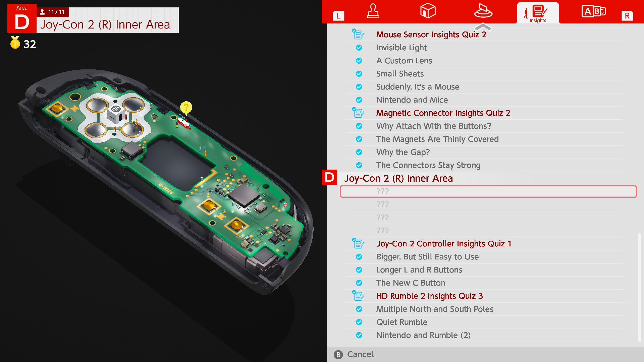644x362 pixels.
Task: Click the Joy-Con 2 (R) Inner Area title
Action: 105,25
